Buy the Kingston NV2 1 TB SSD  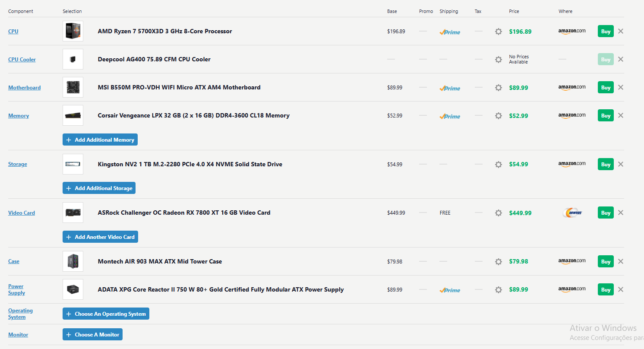click(x=606, y=164)
